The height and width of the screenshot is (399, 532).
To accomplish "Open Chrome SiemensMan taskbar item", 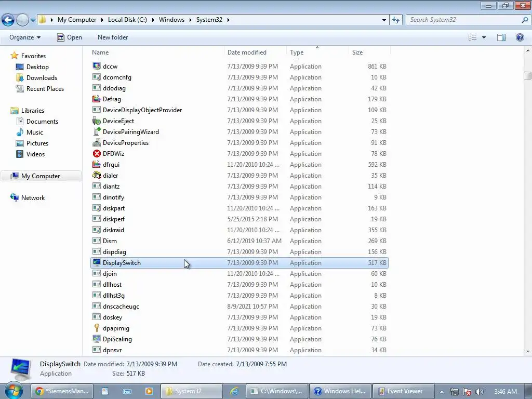I will tap(62, 391).
